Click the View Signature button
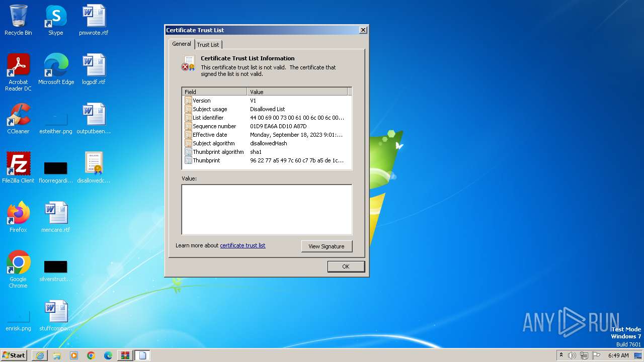Screen dimensions: 644x362 [x=327, y=246]
